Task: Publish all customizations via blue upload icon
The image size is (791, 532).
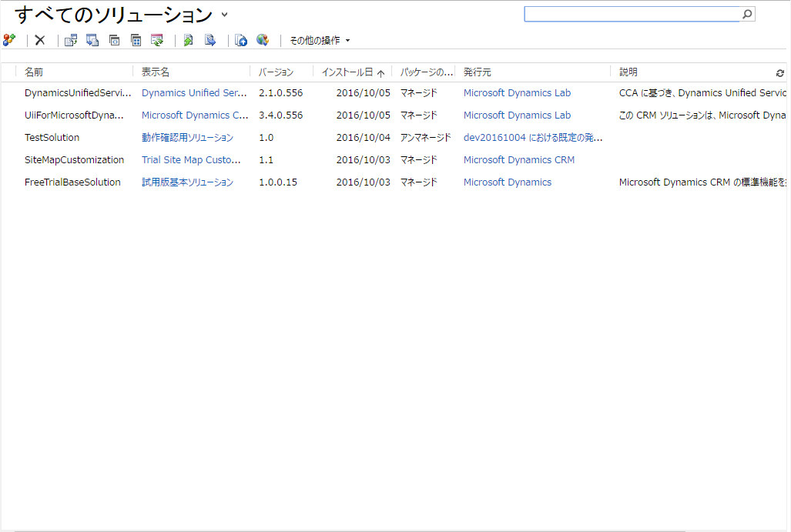Action: point(241,40)
